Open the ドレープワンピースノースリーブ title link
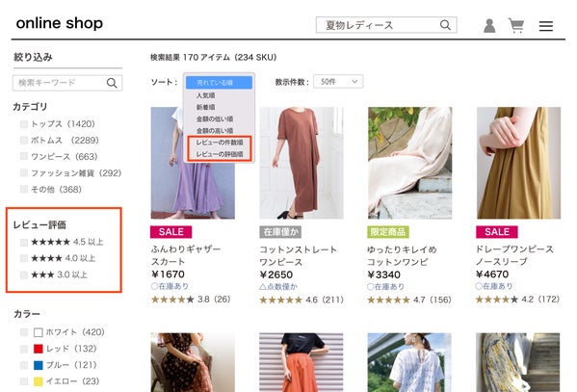 tap(514, 255)
